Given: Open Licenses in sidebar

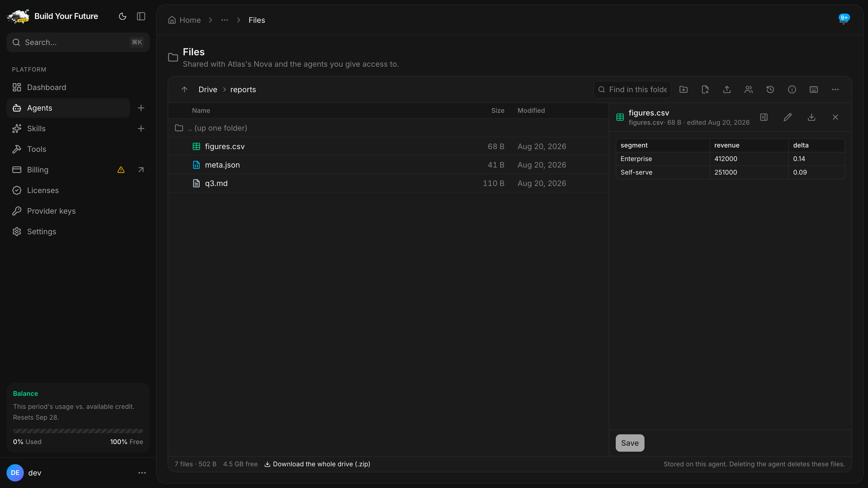Looking at the screenshot, I should click(x=78, y=190).
